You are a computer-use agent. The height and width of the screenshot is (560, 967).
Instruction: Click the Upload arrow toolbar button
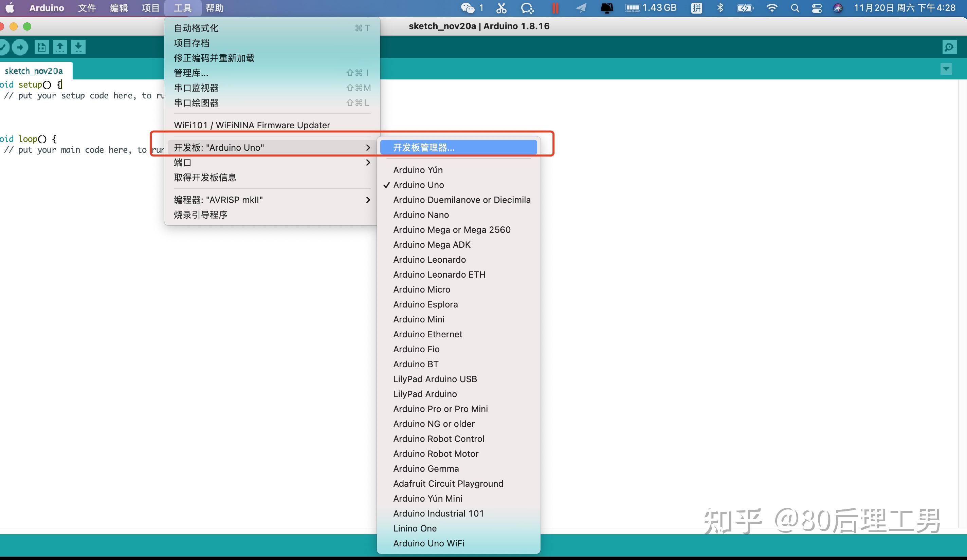pyautogui.click(x=20, y=47)
